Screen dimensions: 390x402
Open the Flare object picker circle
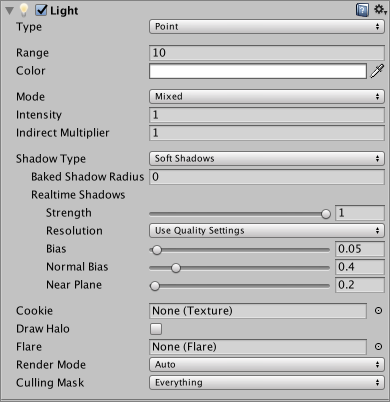378,347
